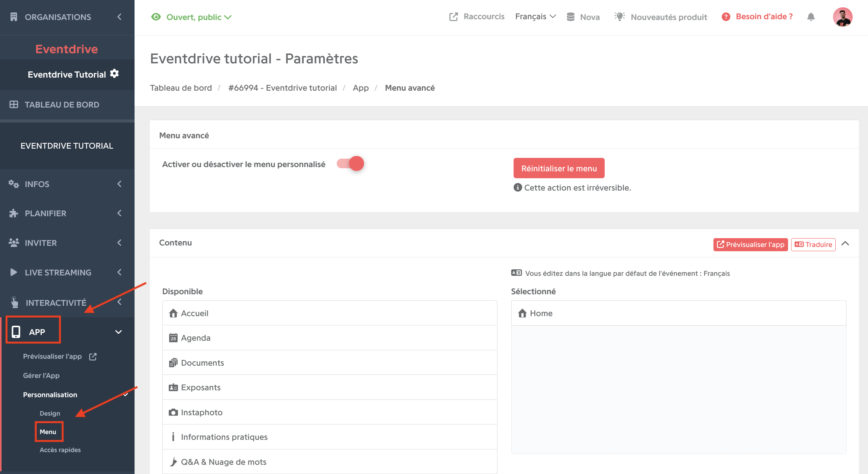
Task: Click the Eventdrive logo text
Action: click(67, 49)
